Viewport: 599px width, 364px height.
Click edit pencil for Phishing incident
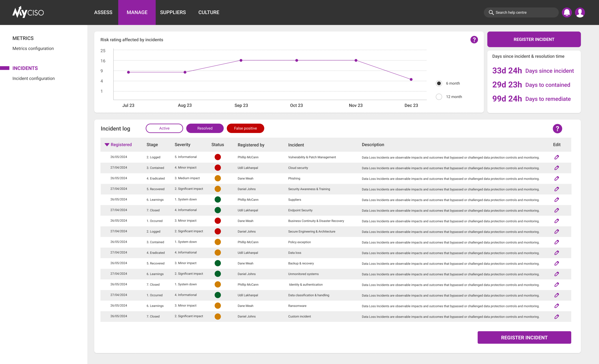tap(556, 178)
